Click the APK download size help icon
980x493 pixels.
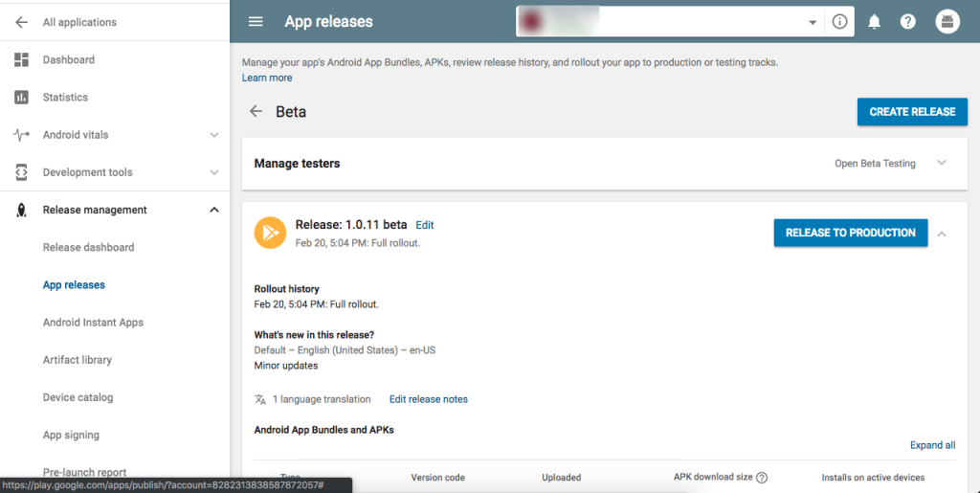pos(762,477)
